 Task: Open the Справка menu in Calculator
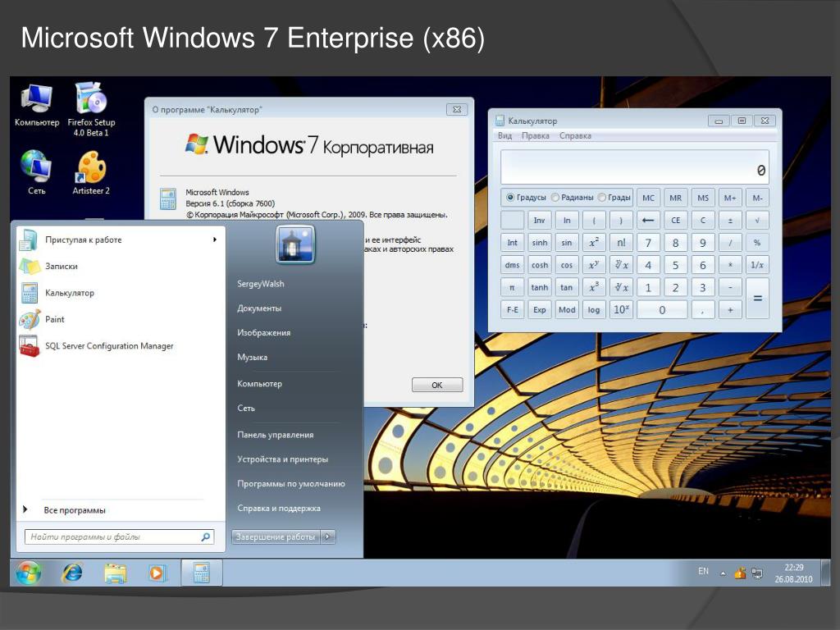tap(575, 136)
